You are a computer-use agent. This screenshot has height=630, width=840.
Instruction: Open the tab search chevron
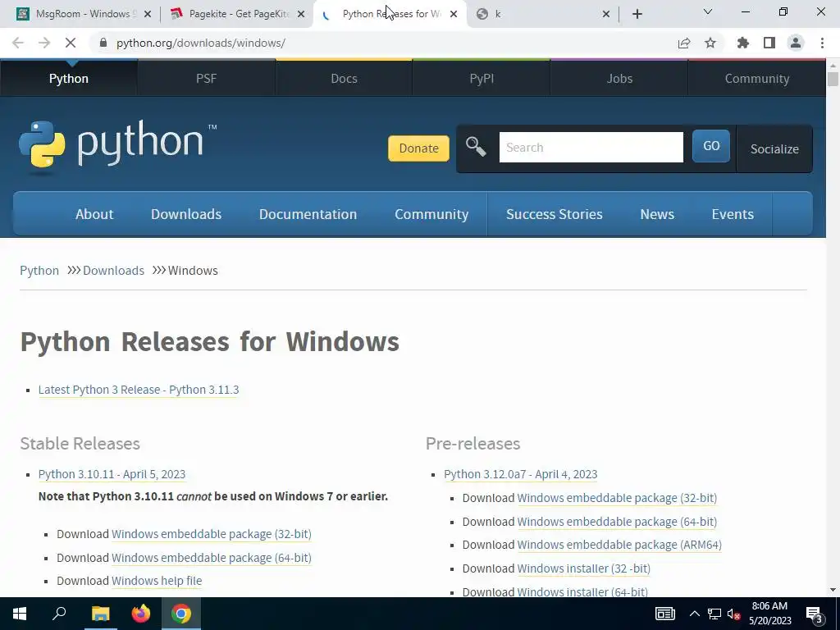point(708,11)
